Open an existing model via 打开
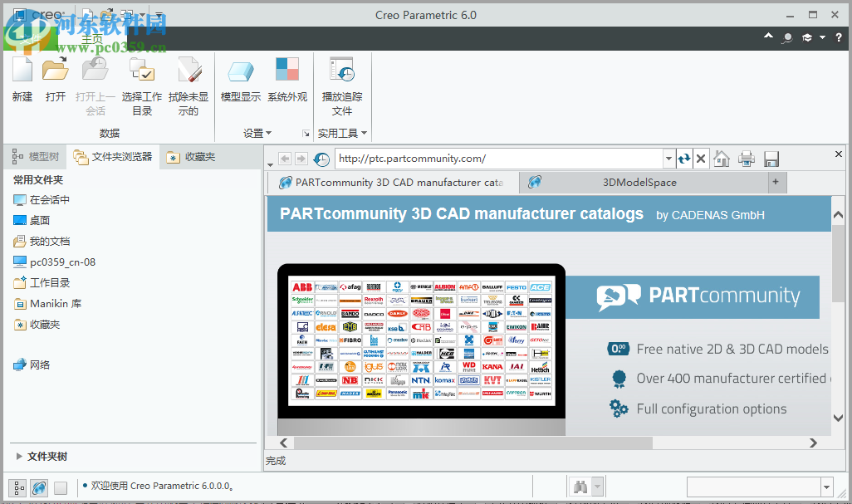This screenshot has height=504, width=852. coord(55,79)
